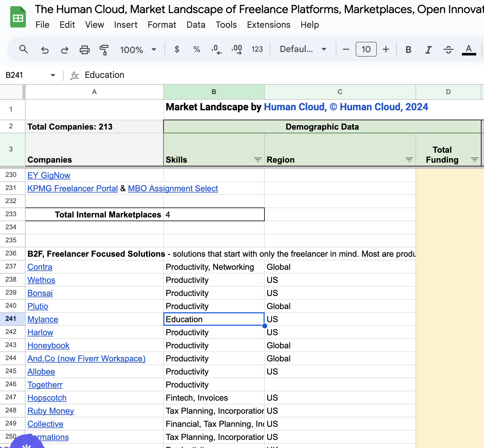The width and height of the screenshot is (484, 448).
Task: Click the Human Cloud title link
Action: 346,107
